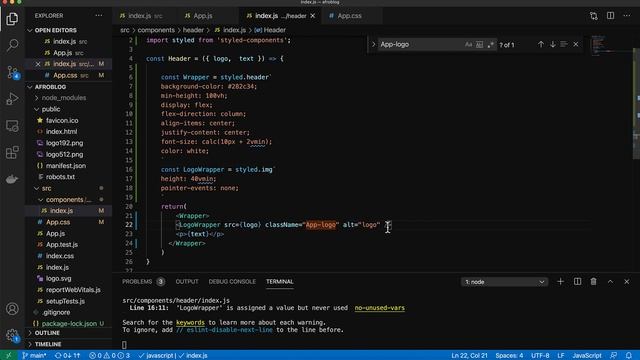
Task: Toggle Match Whole Word in find widget
Action: 479,44
